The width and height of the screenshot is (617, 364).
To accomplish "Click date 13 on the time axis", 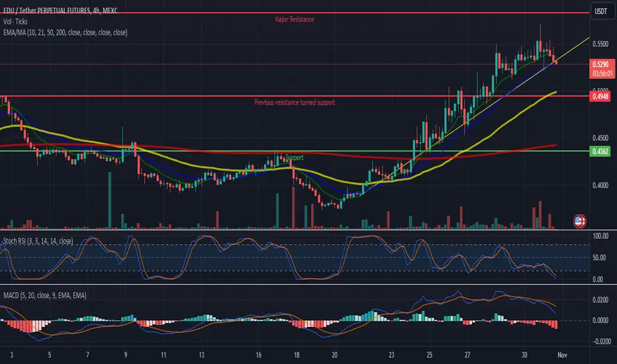I will [201, 355].
